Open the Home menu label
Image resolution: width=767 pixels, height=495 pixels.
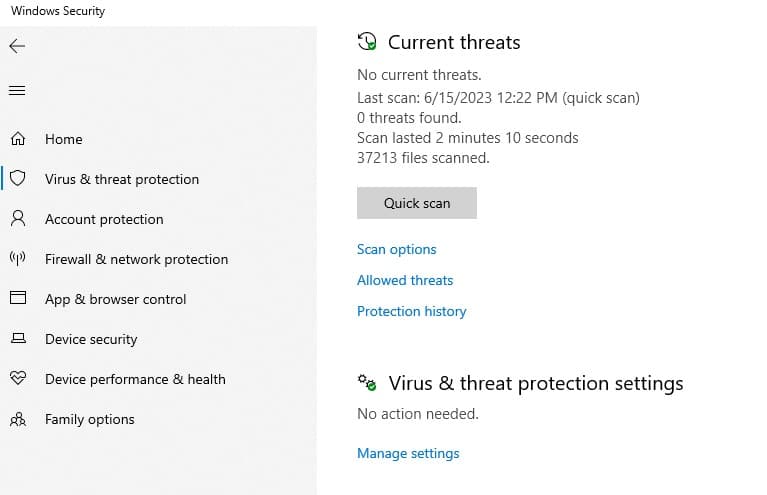[64, 139]
